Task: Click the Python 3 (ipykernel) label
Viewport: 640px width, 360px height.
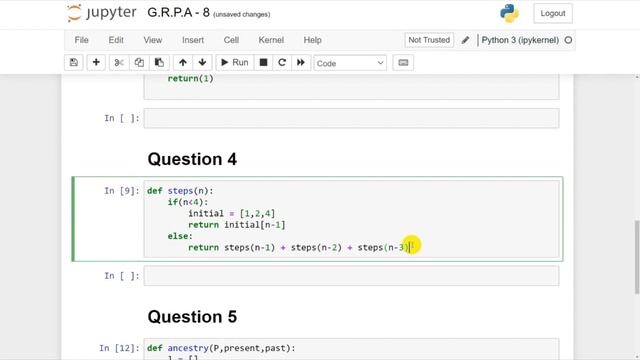Action: (x=520, y=40)
